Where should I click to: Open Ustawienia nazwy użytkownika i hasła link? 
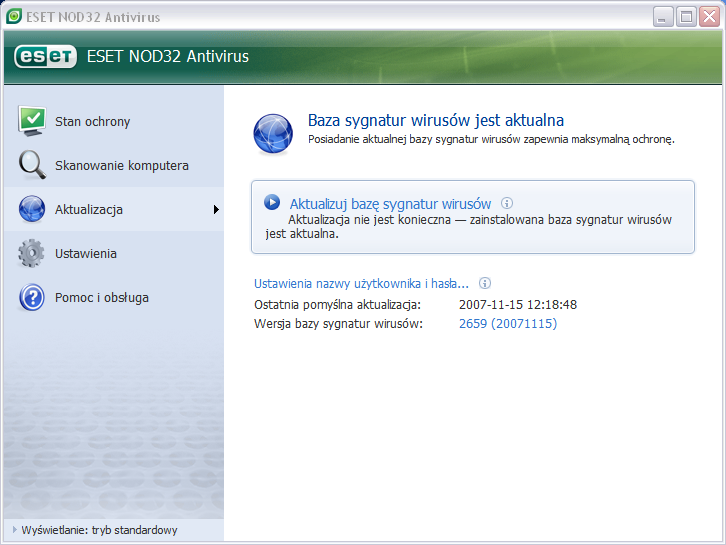(x=361, y=283)
